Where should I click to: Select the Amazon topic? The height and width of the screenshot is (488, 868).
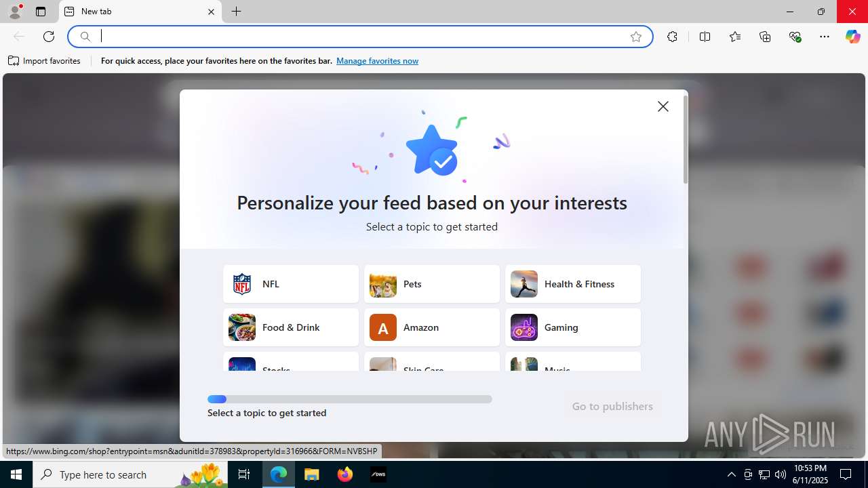click(x=432, y=327)
